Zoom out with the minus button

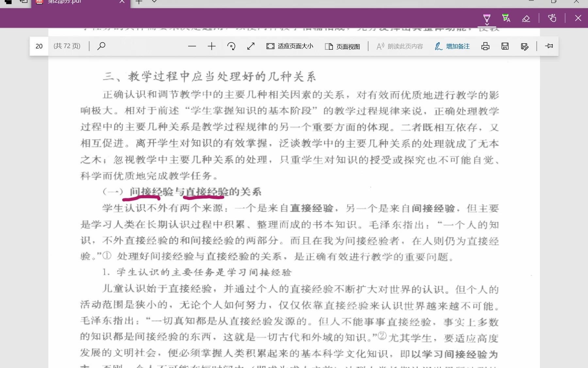pyautogui.click(x=192, y=46)
